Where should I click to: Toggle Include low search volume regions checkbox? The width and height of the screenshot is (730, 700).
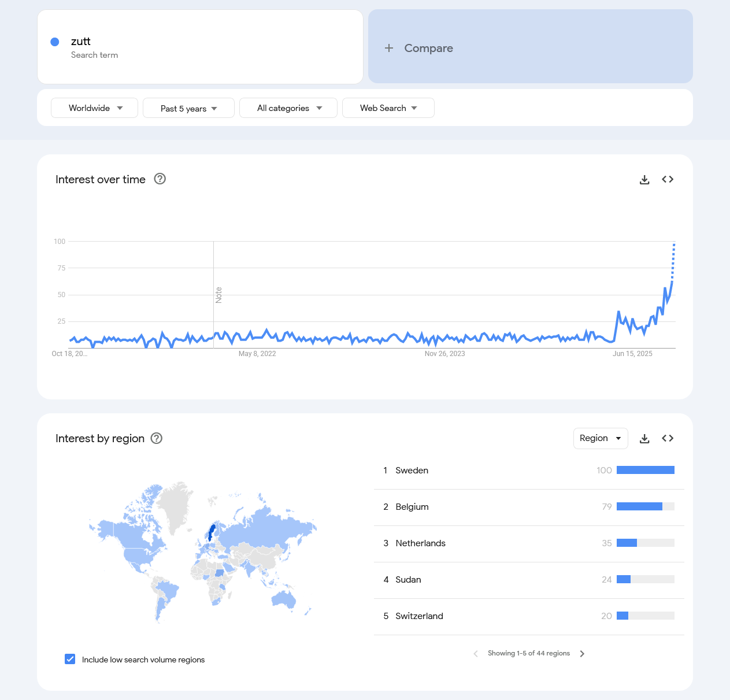click(x=70, y=659)
